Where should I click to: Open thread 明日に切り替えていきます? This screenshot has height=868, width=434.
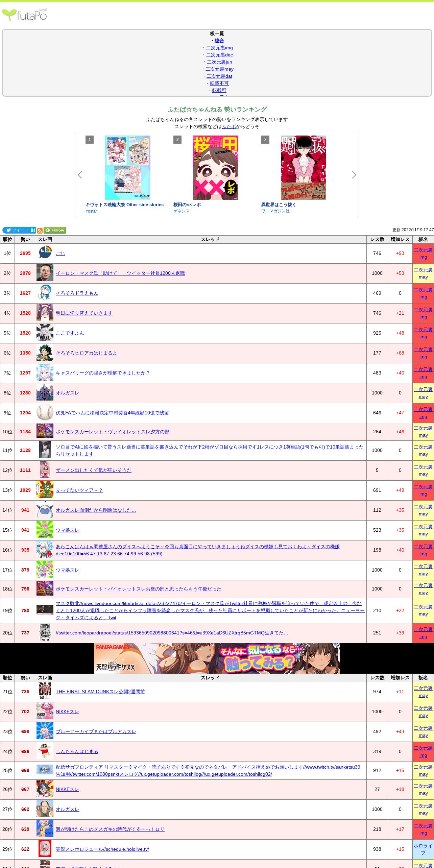84,313
